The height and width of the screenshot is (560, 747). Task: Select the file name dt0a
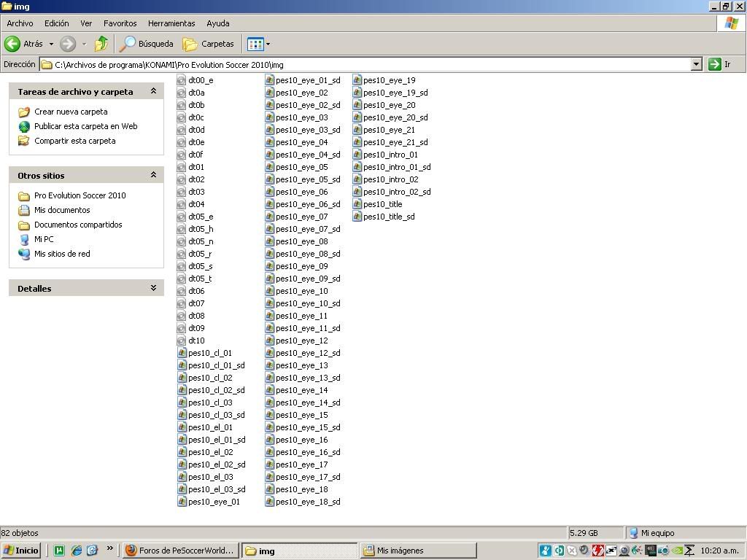196,93
